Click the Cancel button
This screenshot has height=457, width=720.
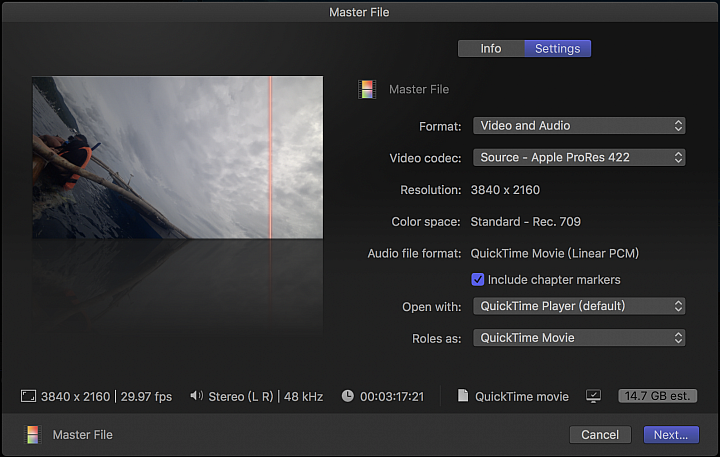pyautogui.click(x=600, y=434)
